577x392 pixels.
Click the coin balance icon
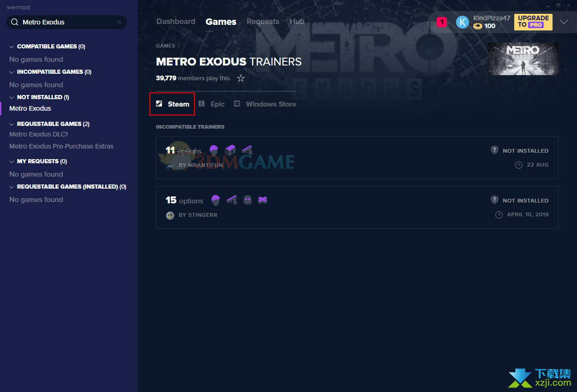point(478,26)
